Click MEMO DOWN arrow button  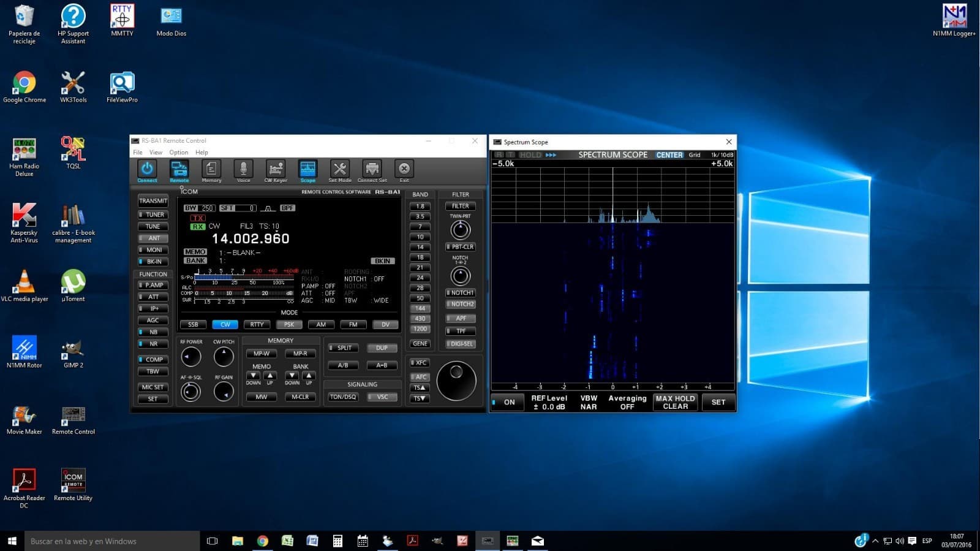point(253,375)
